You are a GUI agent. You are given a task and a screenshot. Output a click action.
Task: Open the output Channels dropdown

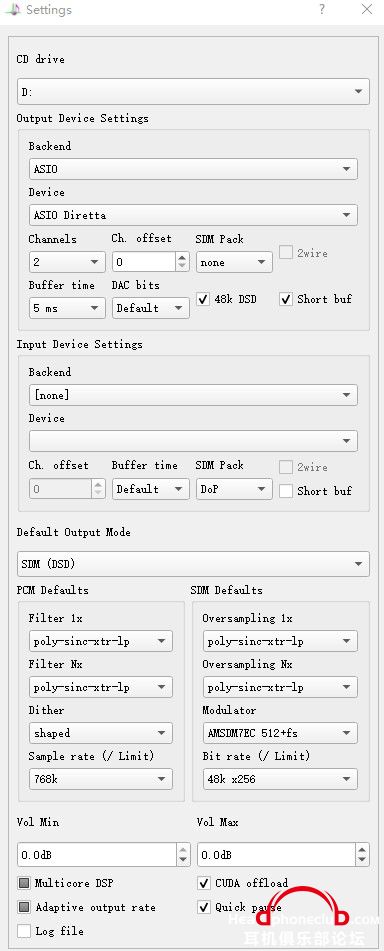click(67, 262)
